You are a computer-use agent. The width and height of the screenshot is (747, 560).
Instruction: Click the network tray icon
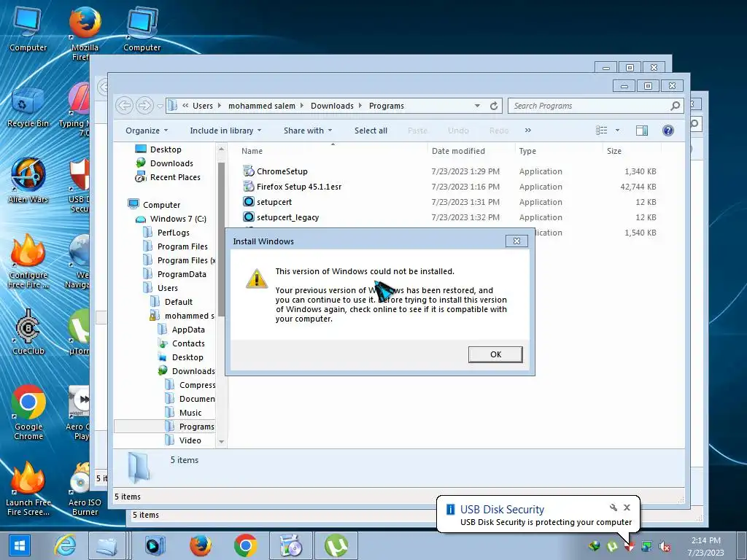[646, 546]
